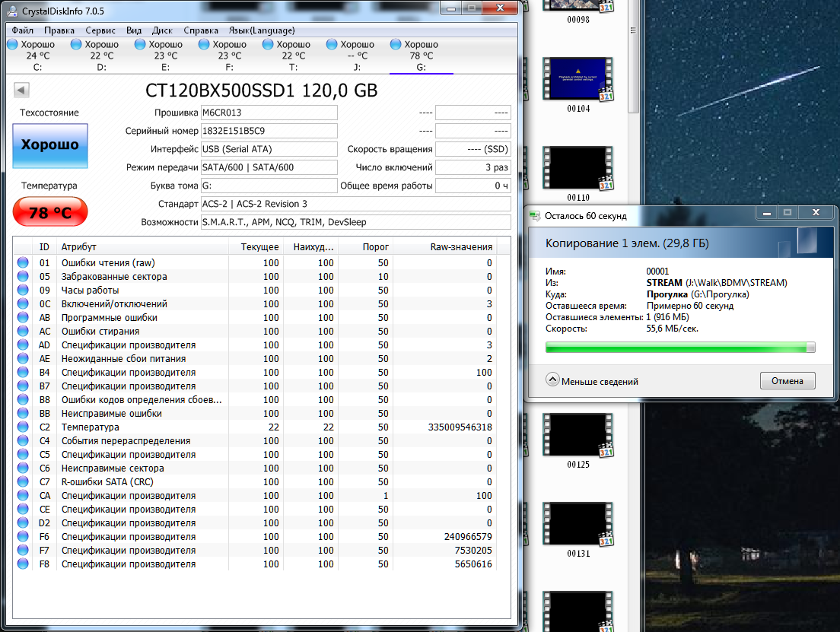Screen dimensions: 840x632
Task: Open the Файл menu
Action: pyautogui.click(x=23, y=30)
